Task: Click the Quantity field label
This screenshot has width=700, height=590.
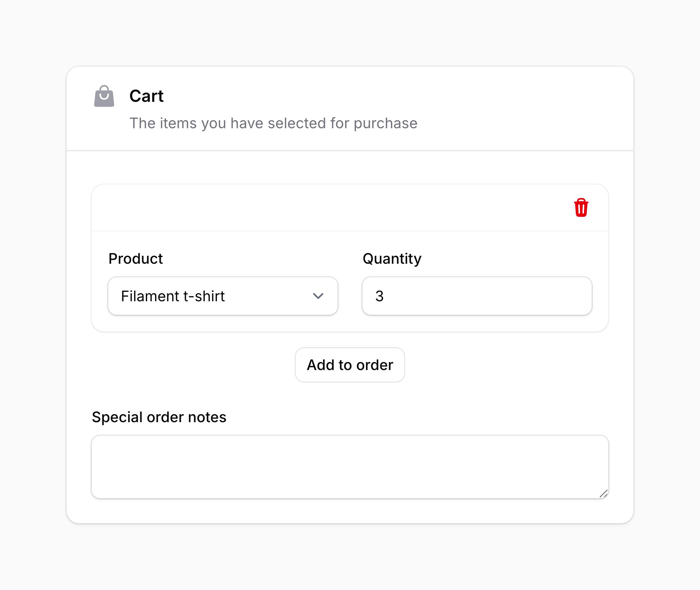Action: point(392,259)
